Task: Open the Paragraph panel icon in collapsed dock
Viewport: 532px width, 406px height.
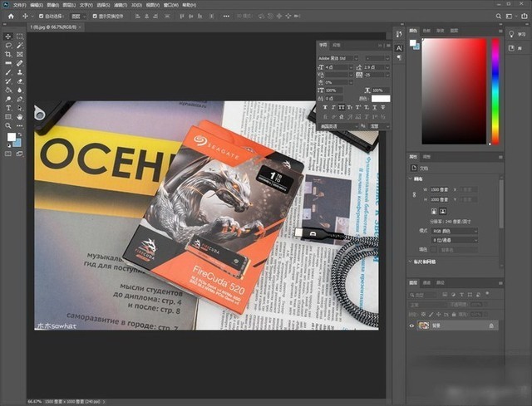Action: tap(399, 57)
